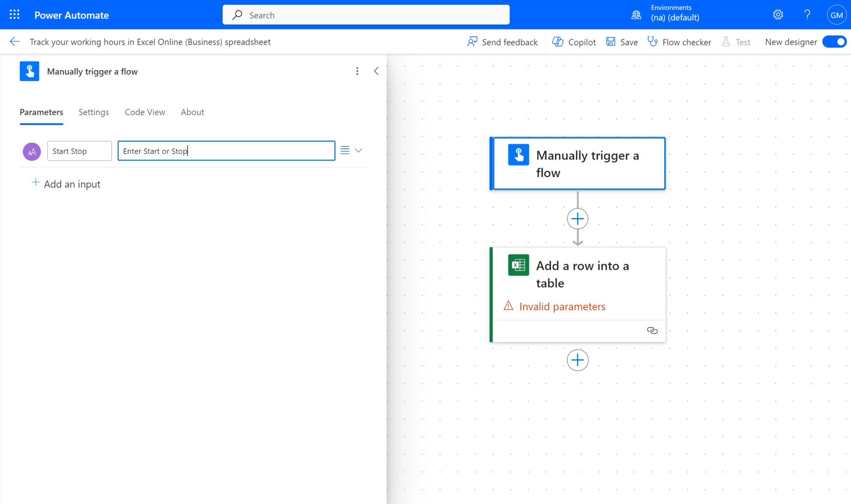The image size is (851, 504).
Task: Open the settings gear icon
Action: 778,15
